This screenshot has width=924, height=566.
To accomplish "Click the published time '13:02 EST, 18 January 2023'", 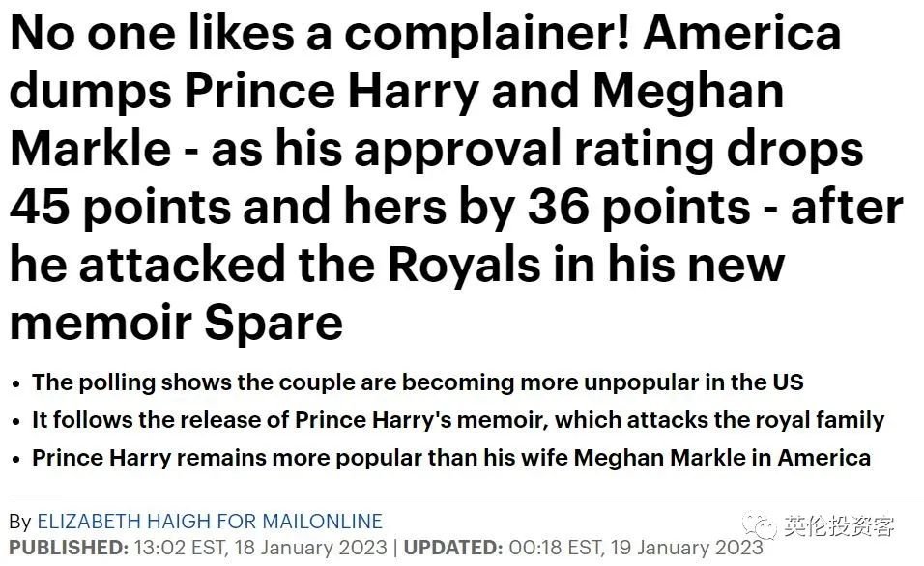I will tap(260, 548).
